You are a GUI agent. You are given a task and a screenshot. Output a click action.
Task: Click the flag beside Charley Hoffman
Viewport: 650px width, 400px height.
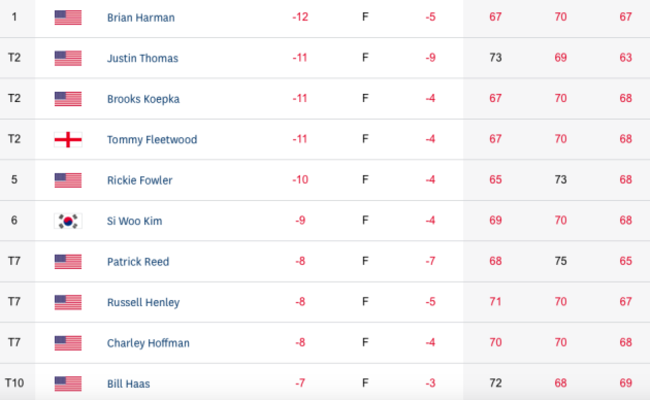68,343
